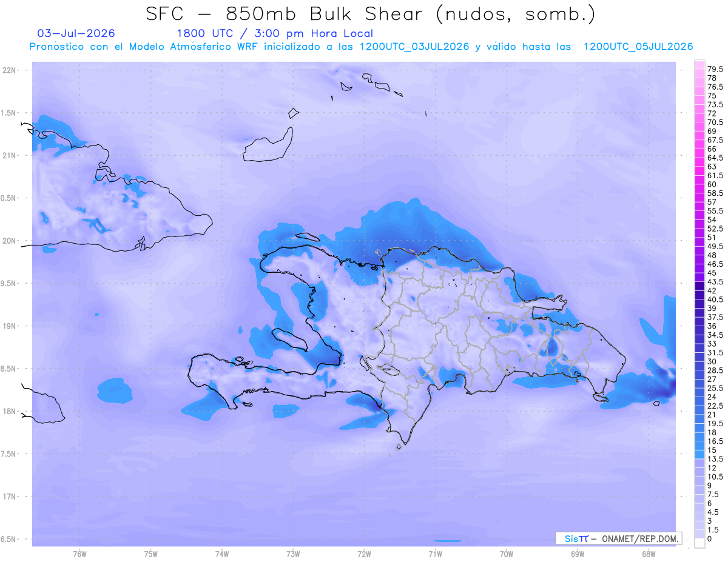728x562 pixels.
Task: Click the legend value "25.5"
Action: [x=715, y=388]
